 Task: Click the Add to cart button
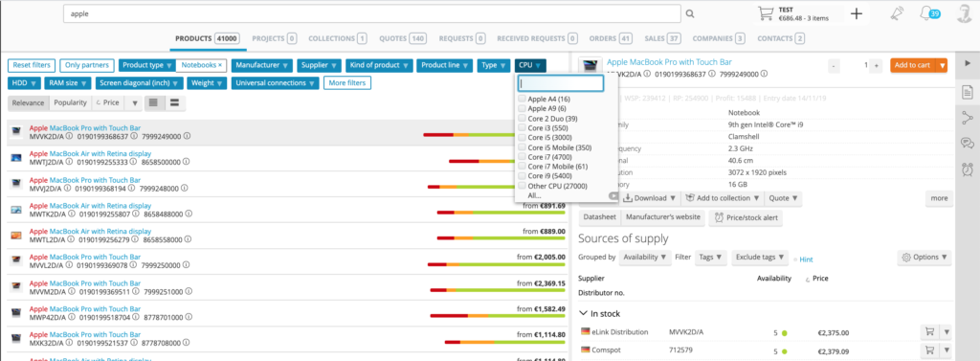[x=912, y=65]
